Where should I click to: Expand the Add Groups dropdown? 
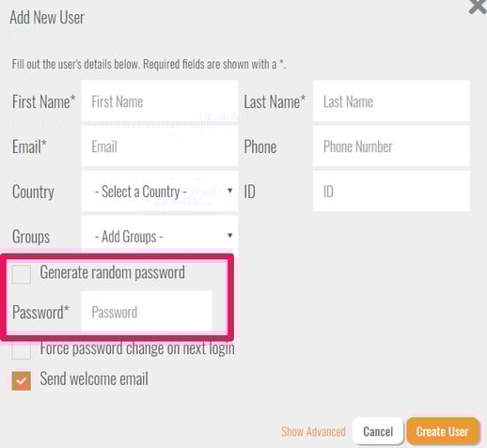tap(160, 236)
